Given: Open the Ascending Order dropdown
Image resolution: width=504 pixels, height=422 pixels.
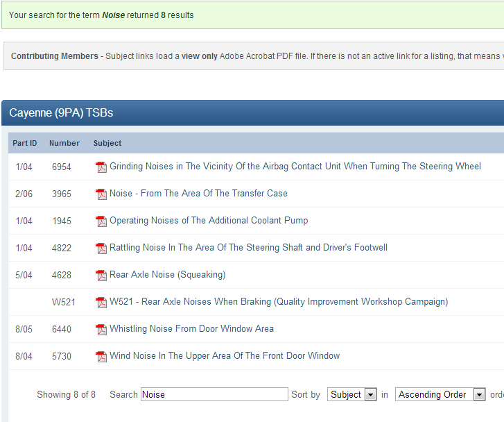Looking at the screenshot, I should pyautogui.click(x=440, y=394).
